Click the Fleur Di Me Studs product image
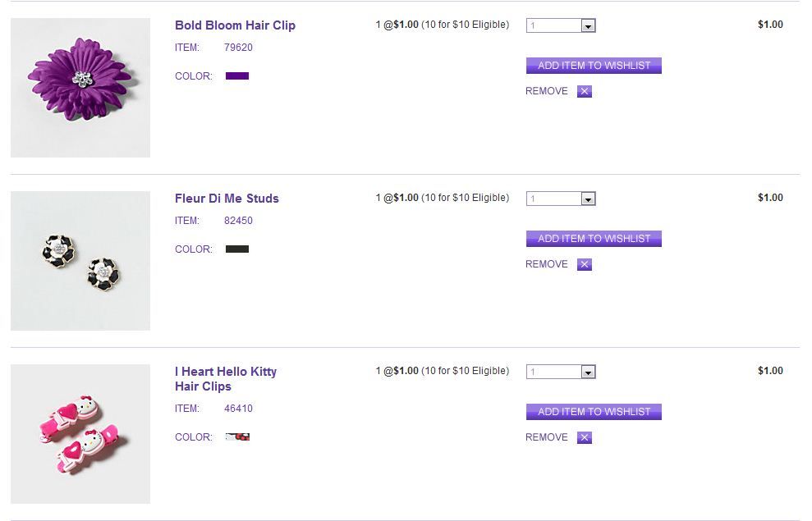The image size is (812, 521). (80, 261)
